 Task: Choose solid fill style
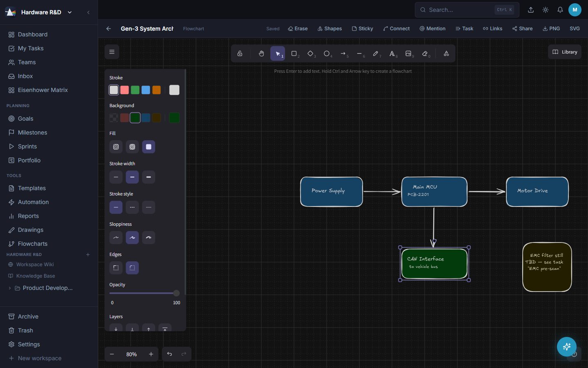149,147
